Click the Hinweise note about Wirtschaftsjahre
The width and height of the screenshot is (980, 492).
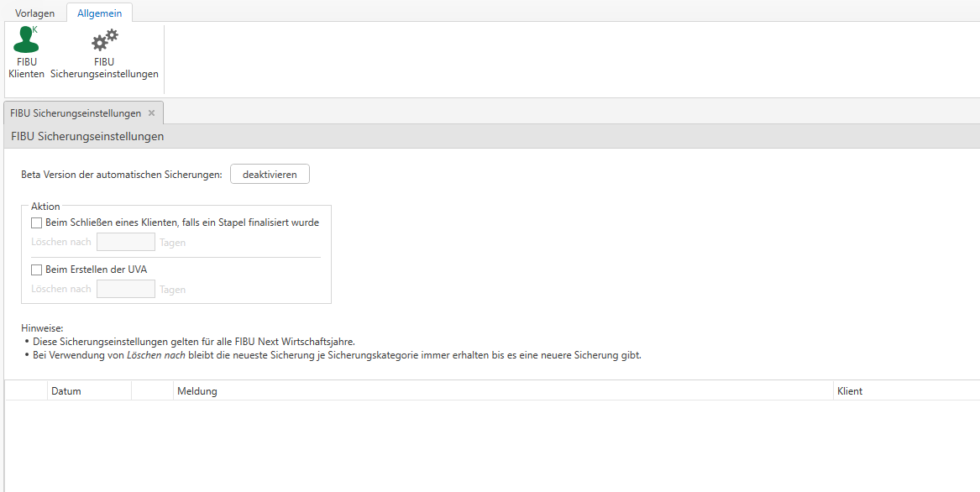pyautogui.click(x=194, y=342)
